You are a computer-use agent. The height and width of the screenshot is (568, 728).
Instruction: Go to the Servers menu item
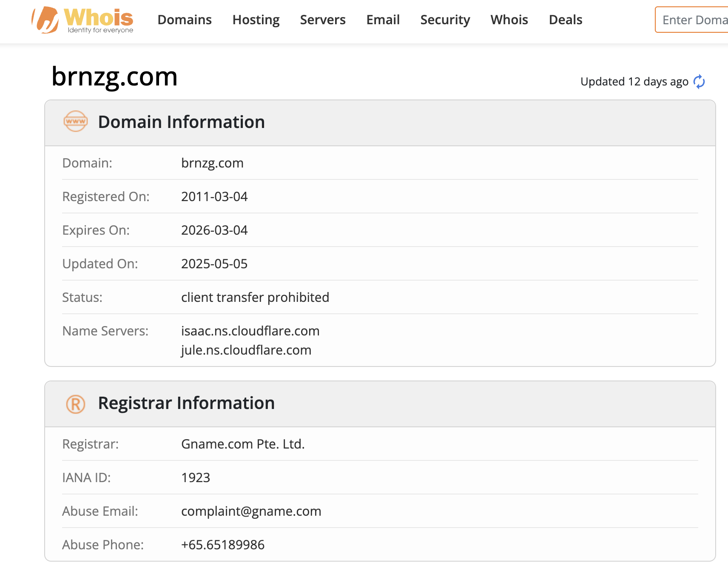(x=322, y=20)
